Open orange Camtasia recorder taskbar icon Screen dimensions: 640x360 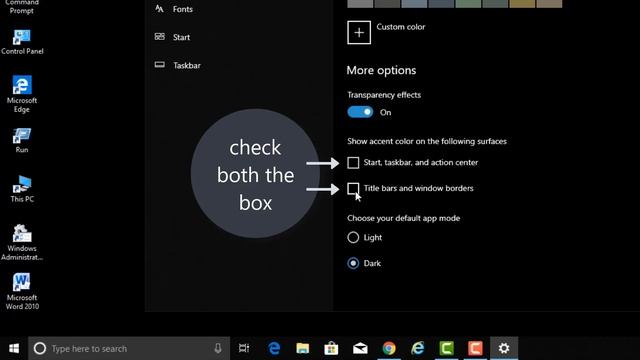coord(475,348)
